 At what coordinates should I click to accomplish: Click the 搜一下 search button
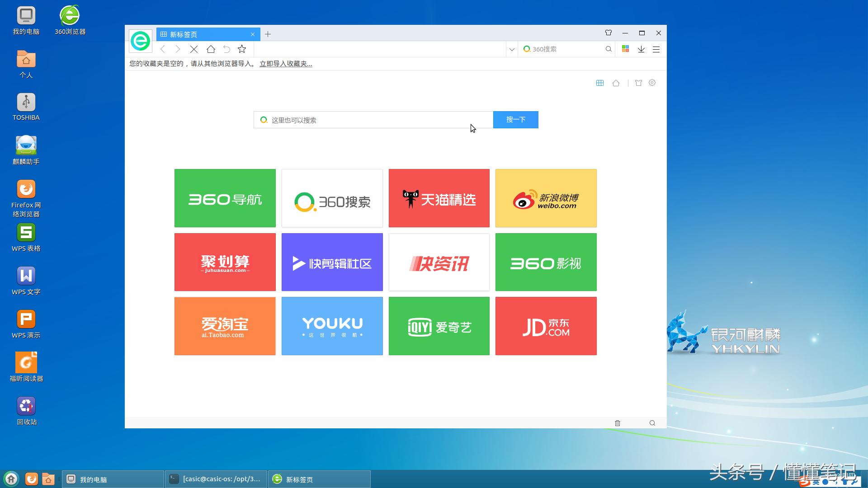click(x=515, y=119)
